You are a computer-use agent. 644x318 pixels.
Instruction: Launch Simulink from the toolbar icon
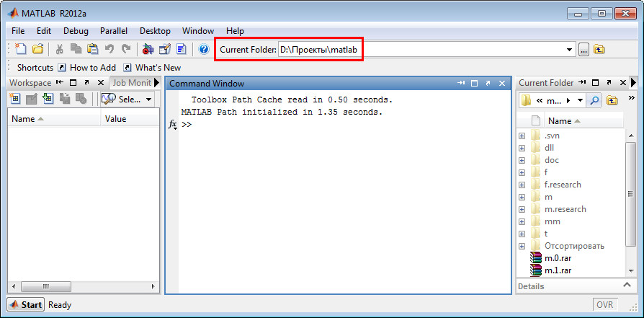[x=148, y=49]
